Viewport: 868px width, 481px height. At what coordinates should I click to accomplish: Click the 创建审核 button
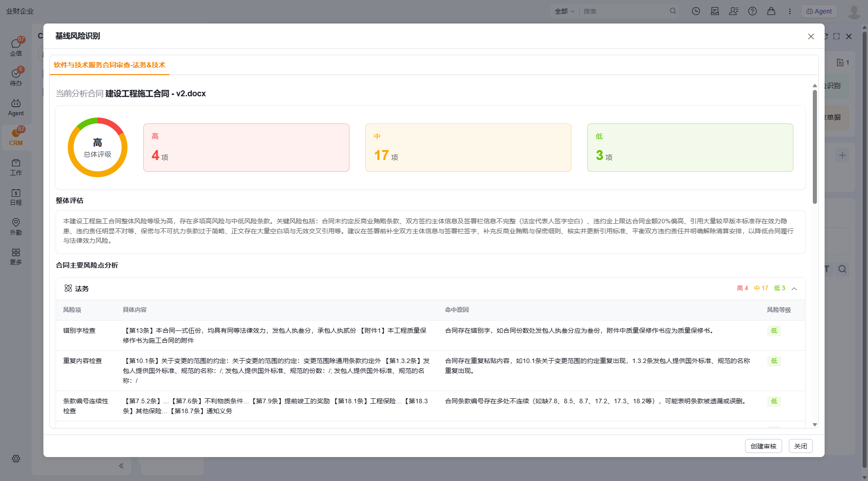tap(763, 446)
